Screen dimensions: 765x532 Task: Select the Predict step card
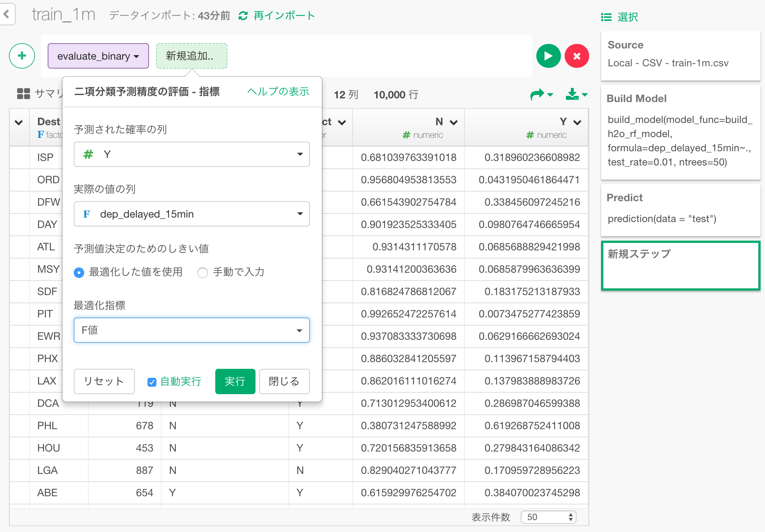tap(680, 209)
